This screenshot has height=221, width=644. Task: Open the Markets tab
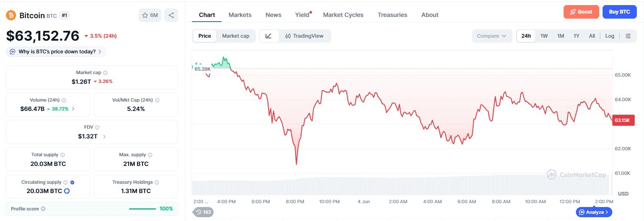(x=240, y=15)
